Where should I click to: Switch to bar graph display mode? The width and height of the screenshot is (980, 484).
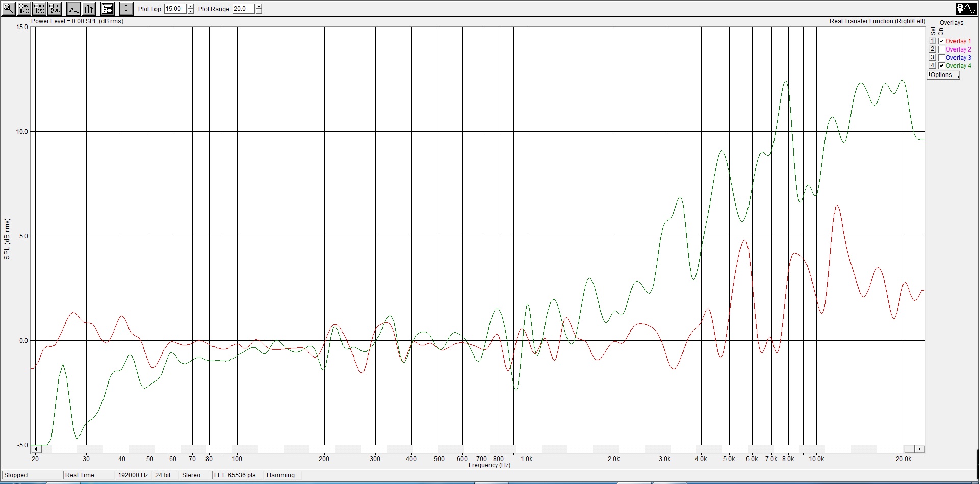(89, 9)
